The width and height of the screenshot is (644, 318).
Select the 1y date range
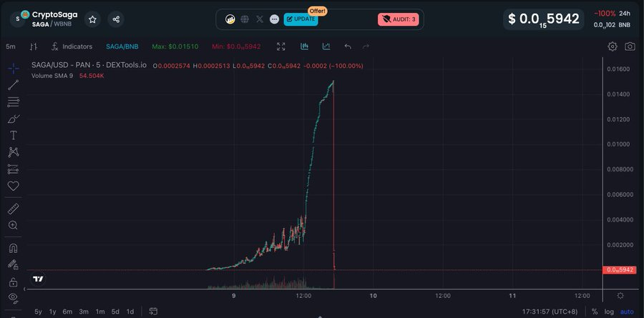(x=52, y=312)
